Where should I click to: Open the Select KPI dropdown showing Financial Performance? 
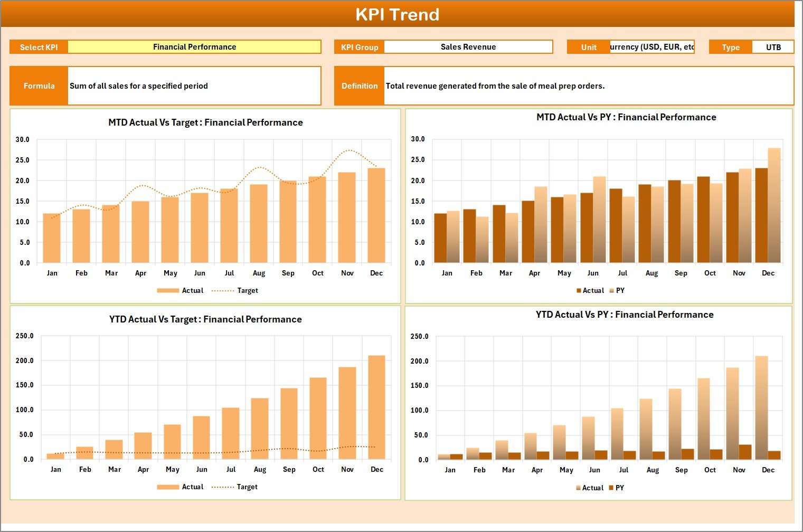(194, 47)
